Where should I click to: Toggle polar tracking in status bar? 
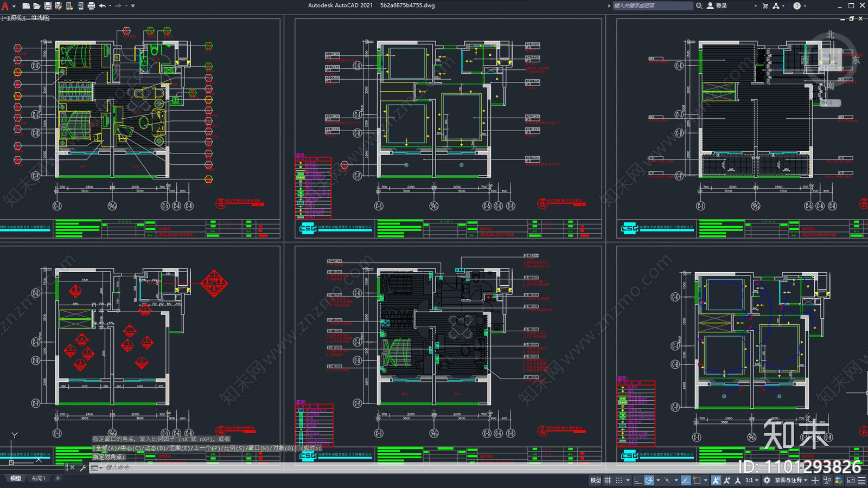649,480
